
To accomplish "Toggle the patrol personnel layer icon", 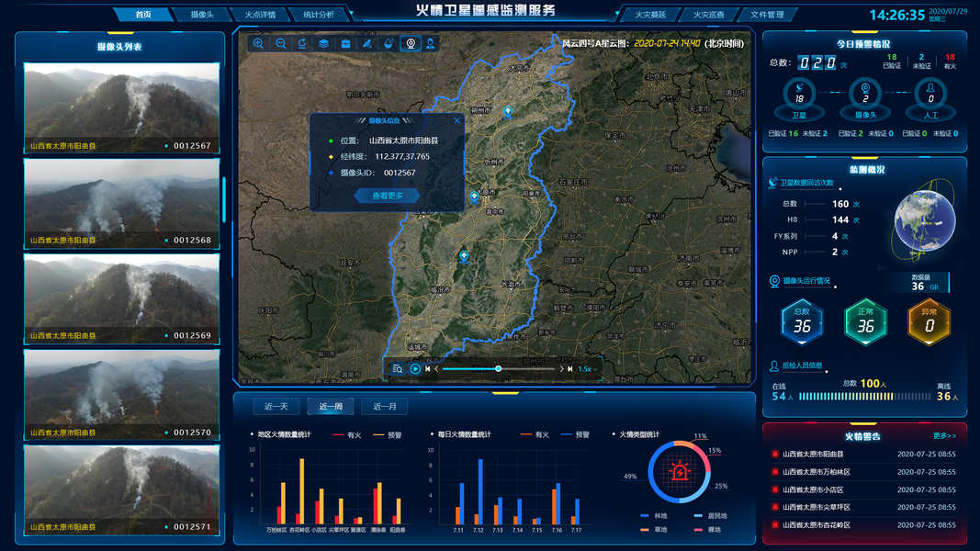I will 431,43.
